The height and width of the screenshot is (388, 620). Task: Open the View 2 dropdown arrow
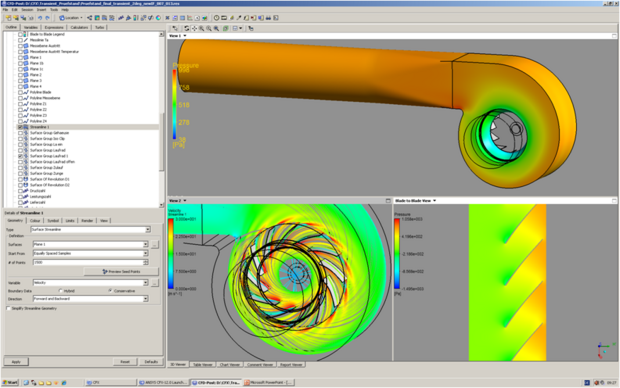185,201
